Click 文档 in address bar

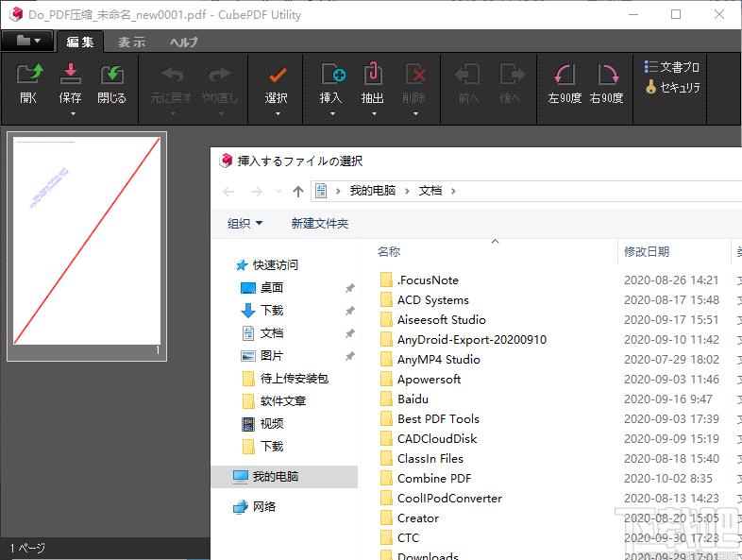pos(430,191)
